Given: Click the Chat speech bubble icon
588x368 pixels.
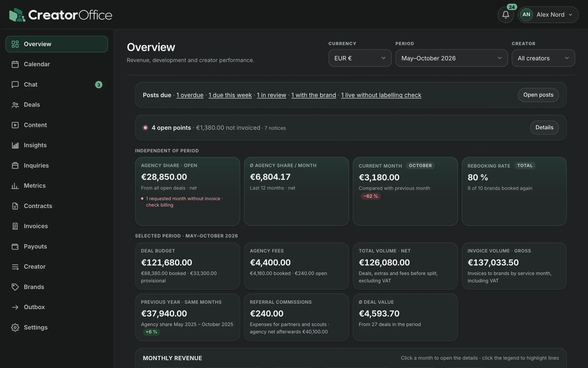Looking at the screenshot, I should point(15,85).
